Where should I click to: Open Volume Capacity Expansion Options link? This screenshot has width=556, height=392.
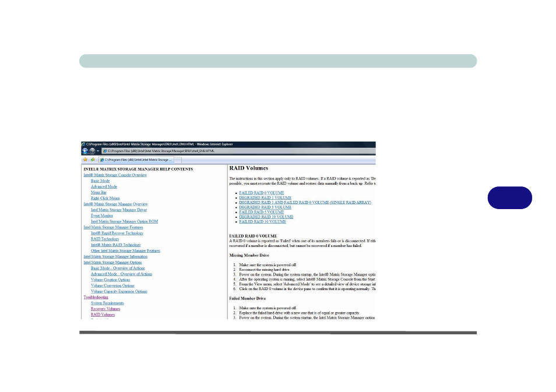click(119, 292)
